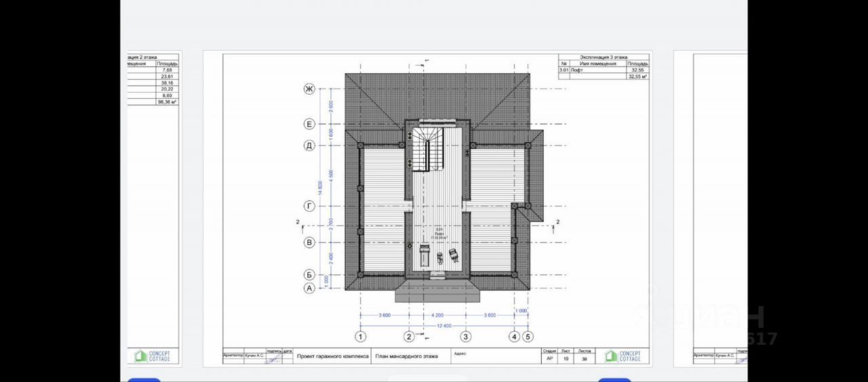868x382 pixels.
Task: Select numbered axis marker 5
Action: pos(528,336)
